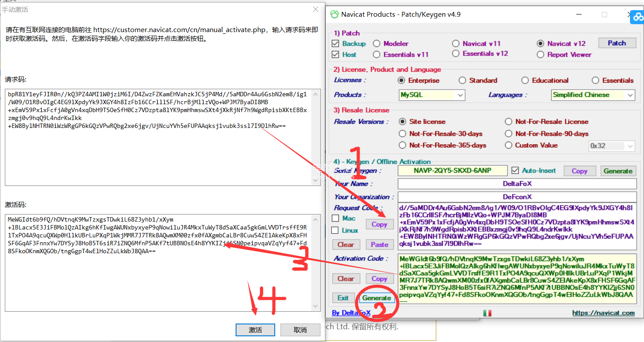Click the 激活 button
Screen dimensions: 644x342
click(x=255, y=330)
